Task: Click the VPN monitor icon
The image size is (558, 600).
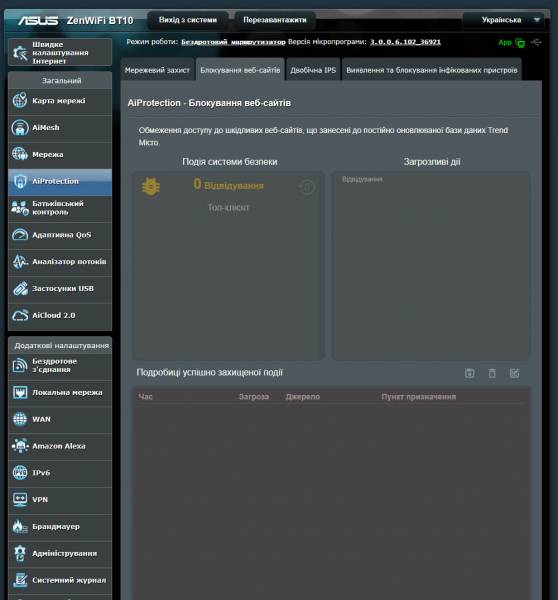Action: click(20, 499)
